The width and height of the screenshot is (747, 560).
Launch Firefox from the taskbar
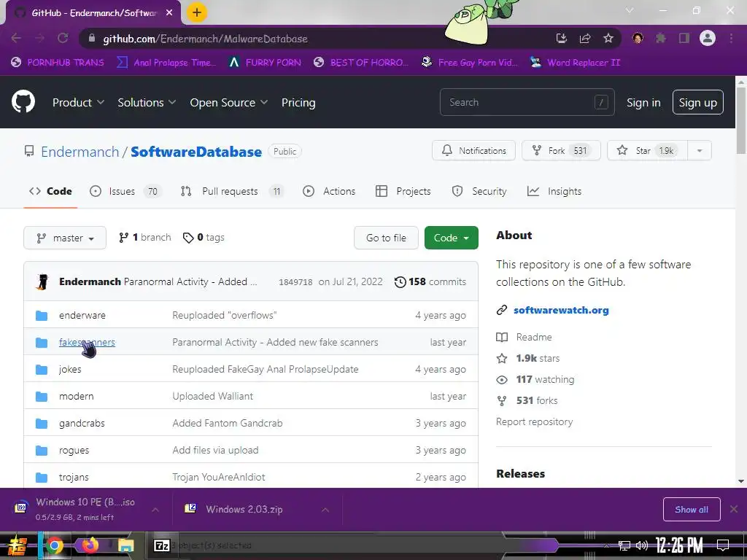tap(90, 545)
